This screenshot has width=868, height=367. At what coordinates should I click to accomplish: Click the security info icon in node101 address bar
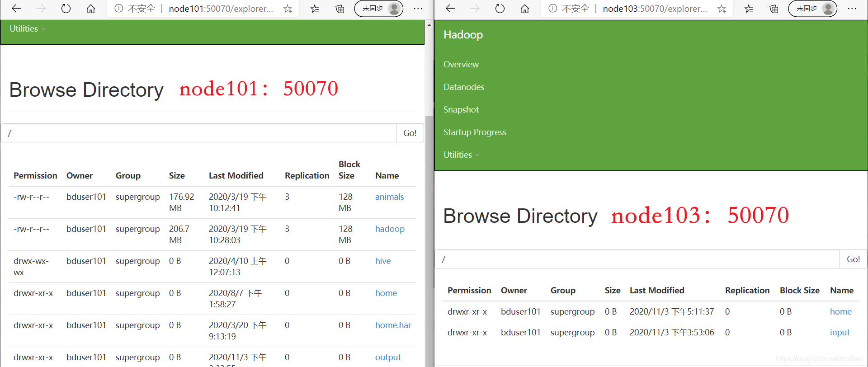(x=118, y=9)
